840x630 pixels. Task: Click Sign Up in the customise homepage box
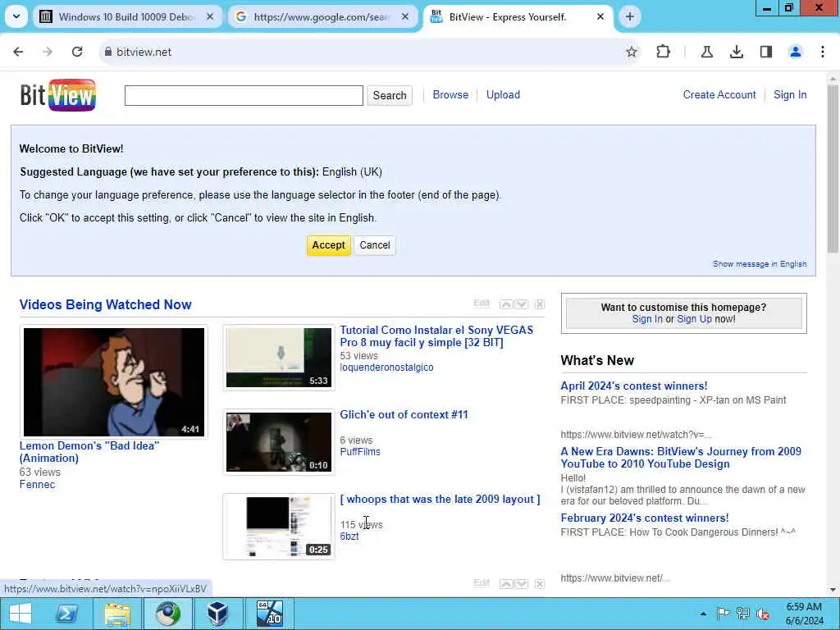click(694, 319)
